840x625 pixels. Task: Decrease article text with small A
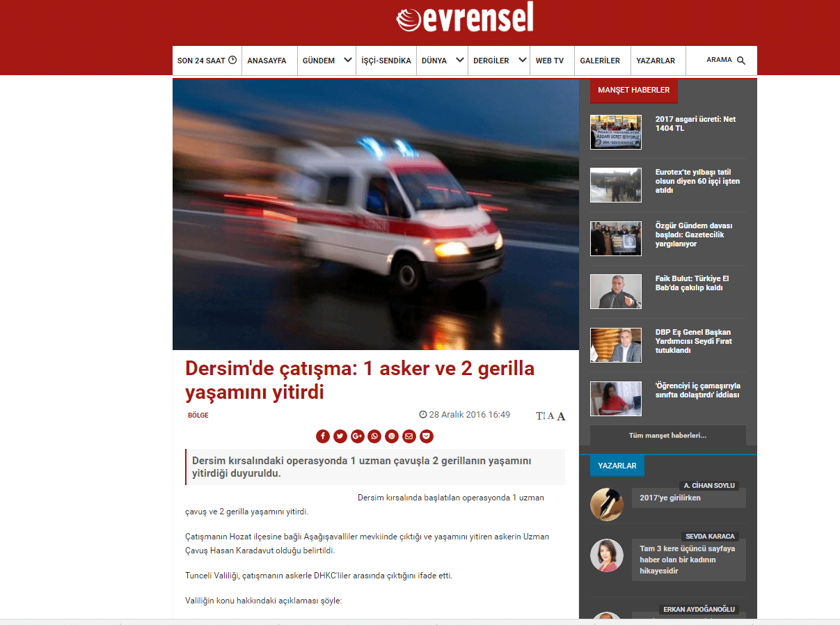pos(550,416)
